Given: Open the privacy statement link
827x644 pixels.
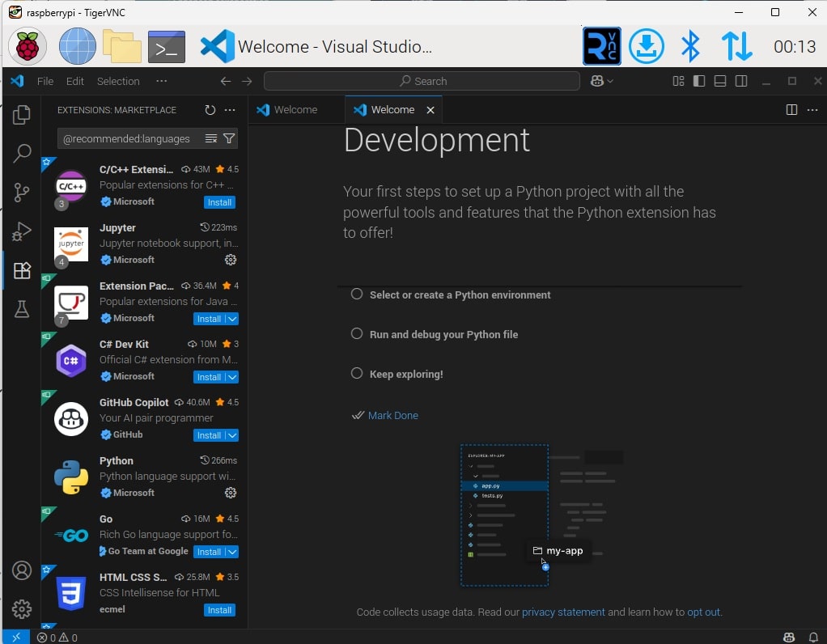Looking at the screenshot, I should 563,612.
